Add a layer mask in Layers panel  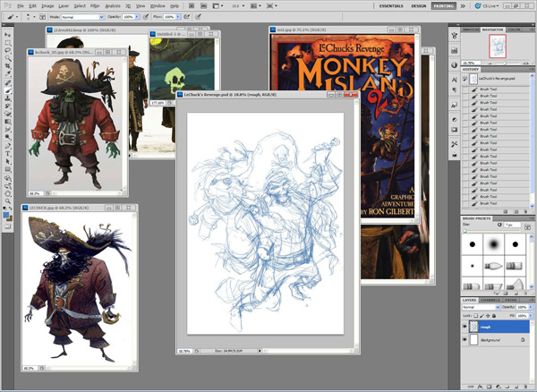[x=490, y=387]
